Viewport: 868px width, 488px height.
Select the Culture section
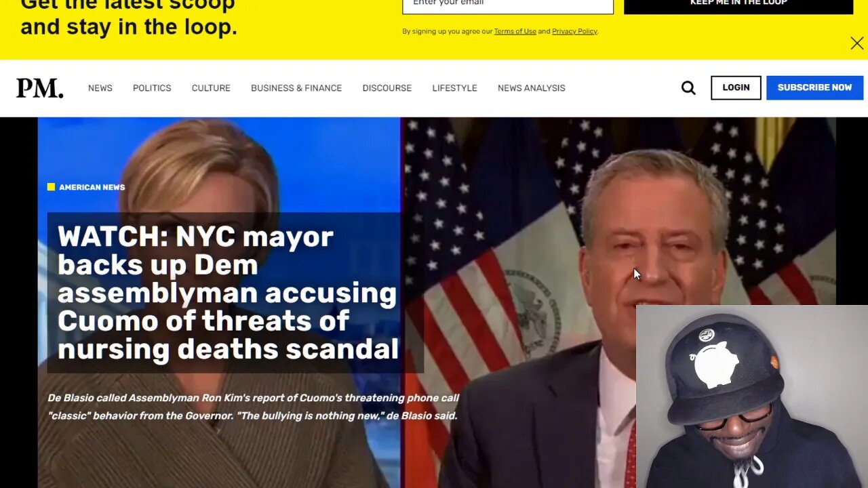point(211,88)
